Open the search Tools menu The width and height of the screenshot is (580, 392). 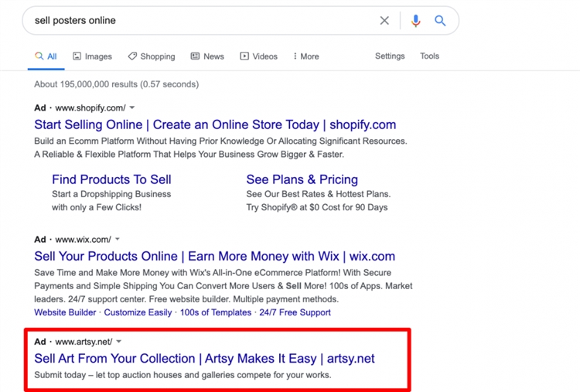429,56
